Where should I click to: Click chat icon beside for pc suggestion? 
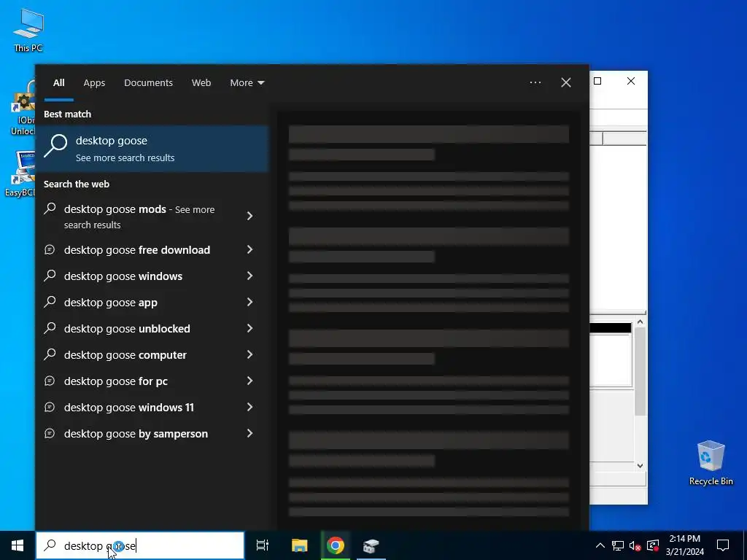point(50,381)
